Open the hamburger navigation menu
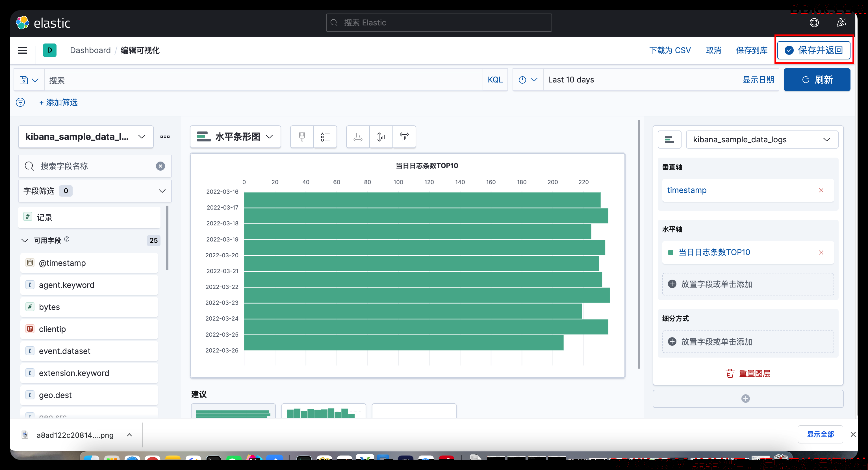Viewport: 868px width, 470px height. pyautogui.click(x=23, y=50)
